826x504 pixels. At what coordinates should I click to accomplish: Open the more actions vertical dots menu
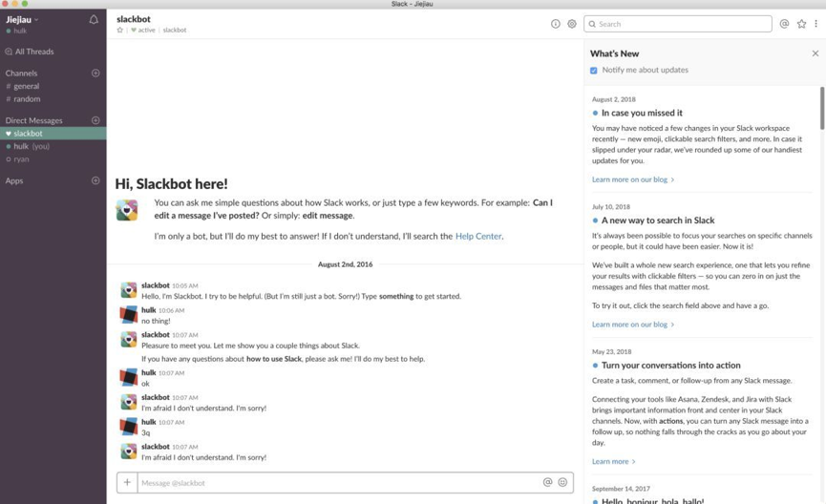pos(816,24)
